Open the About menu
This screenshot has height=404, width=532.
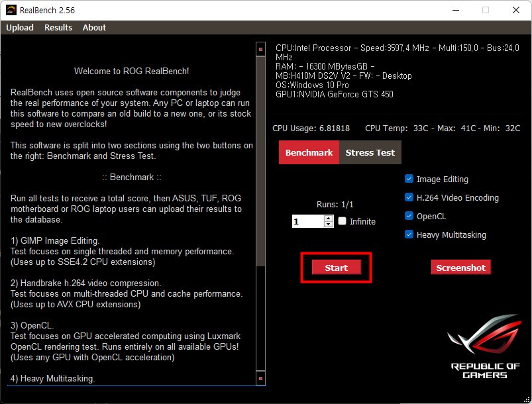point(94,27)
